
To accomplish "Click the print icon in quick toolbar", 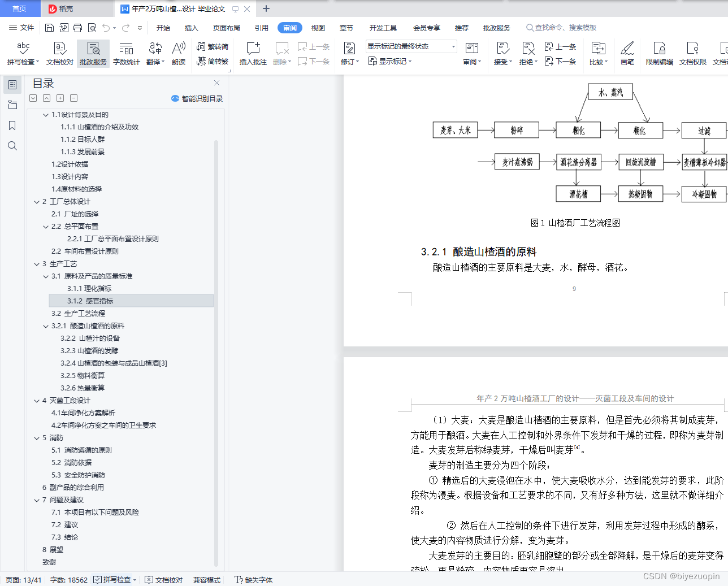I will 78,28.
